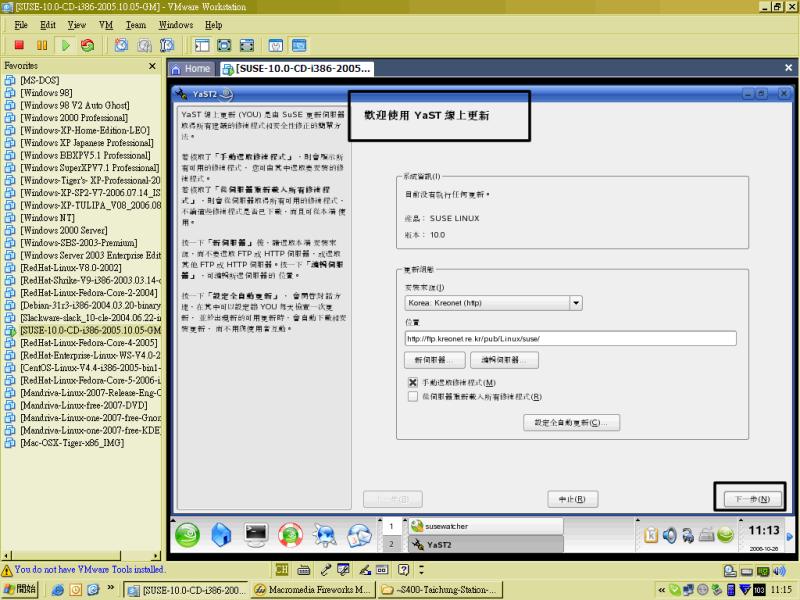This screenshot has height=600, width=800.
Task: Switch to KDE virtual desktop 2 in pager
Action: click(391, 544)
